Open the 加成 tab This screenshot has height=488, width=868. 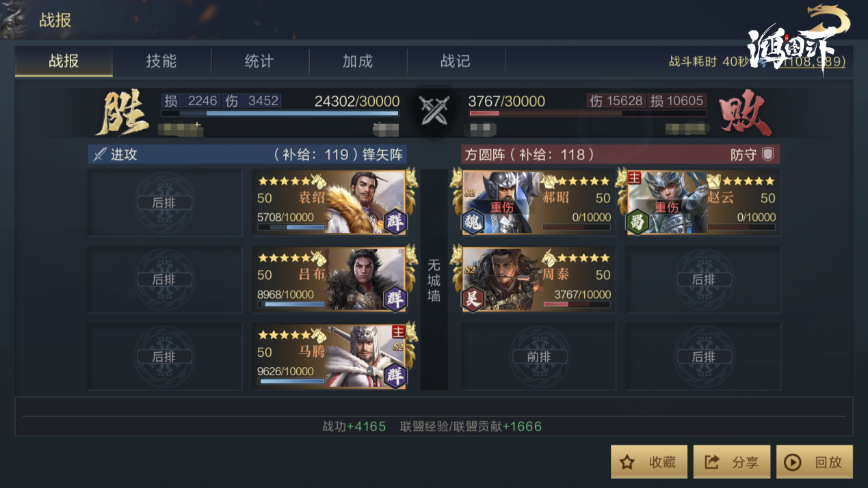358,61
